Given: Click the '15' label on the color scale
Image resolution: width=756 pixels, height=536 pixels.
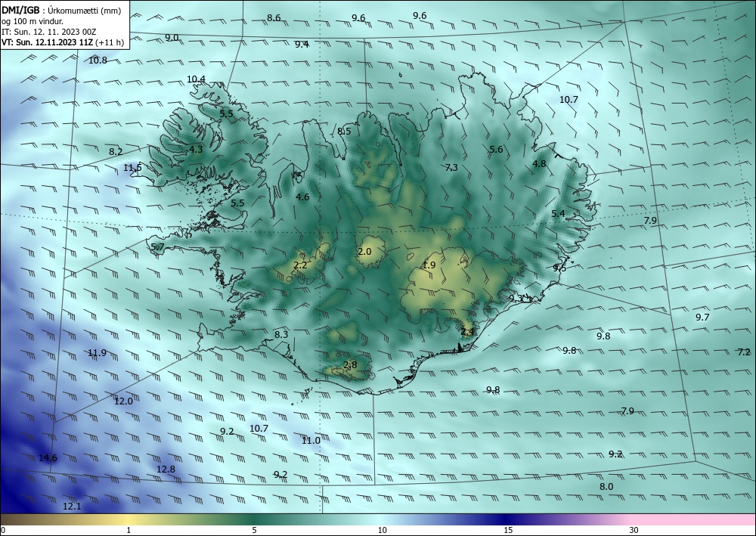Looking at the screenshot, I should [508, 531].
